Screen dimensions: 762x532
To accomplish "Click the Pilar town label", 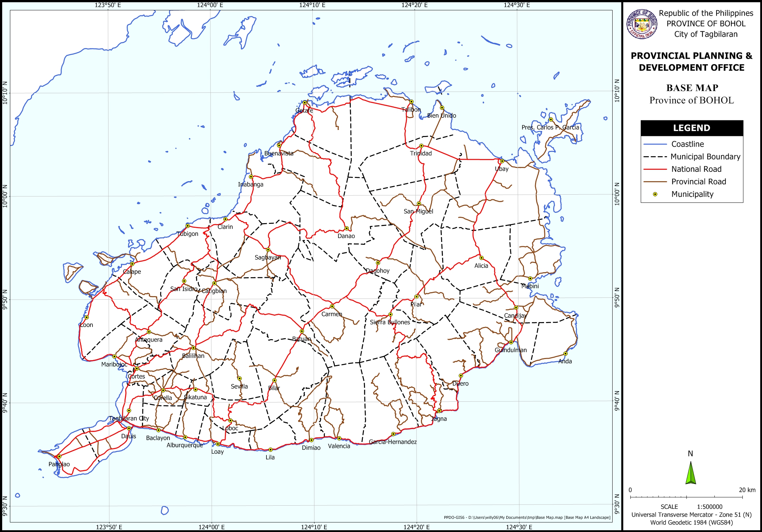I will click(x=416, y=305).
